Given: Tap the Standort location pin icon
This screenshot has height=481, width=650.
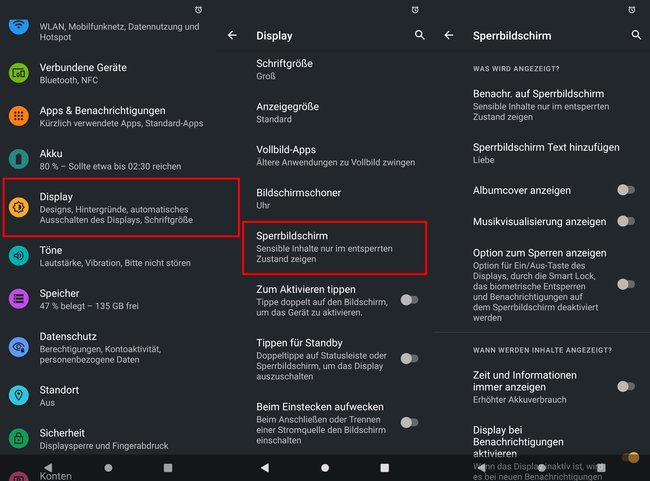Looking at the screenshot, I should [x=19, y=395].
